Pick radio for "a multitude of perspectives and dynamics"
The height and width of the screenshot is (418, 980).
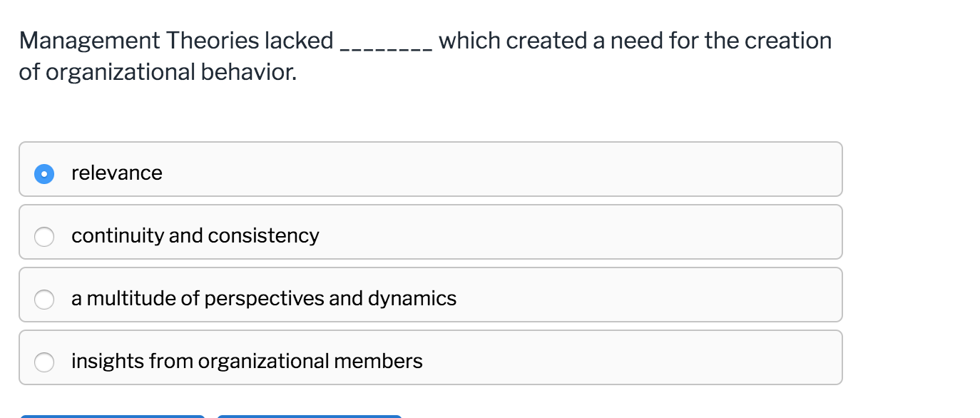(44, 299)
